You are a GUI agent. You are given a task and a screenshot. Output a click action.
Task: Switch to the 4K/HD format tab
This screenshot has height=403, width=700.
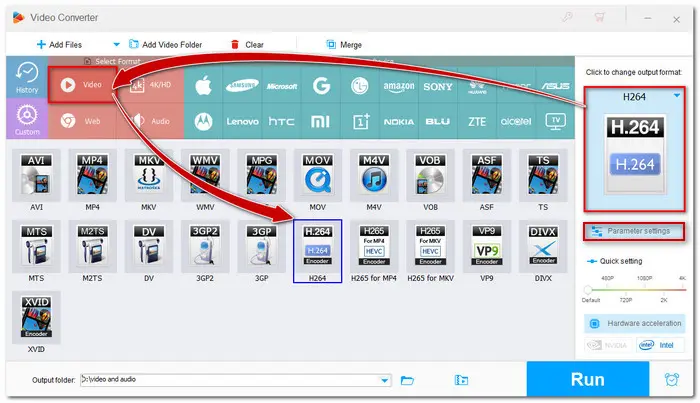pos(150,85)
